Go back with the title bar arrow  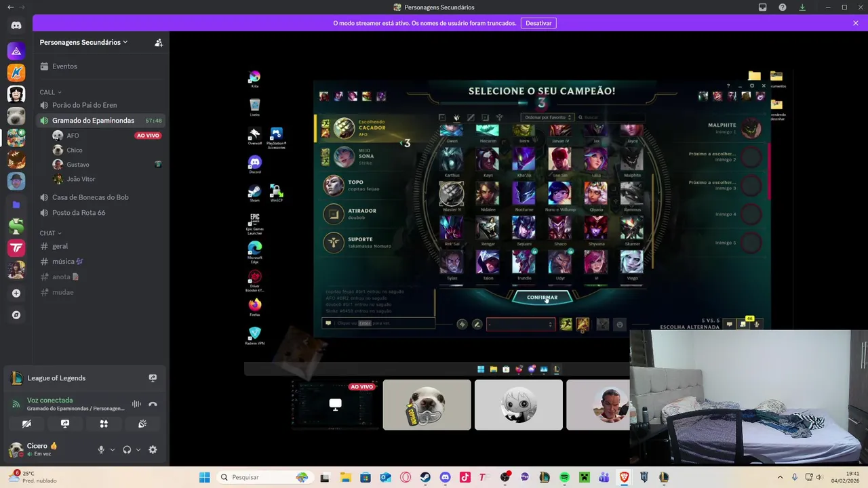point(10,7)
